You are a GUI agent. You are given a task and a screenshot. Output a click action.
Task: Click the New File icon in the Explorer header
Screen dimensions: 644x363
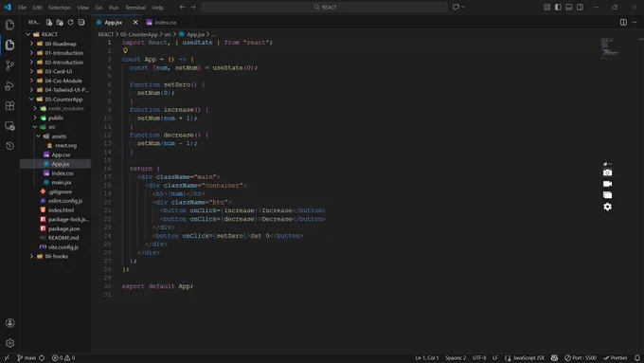coord(49,22)
